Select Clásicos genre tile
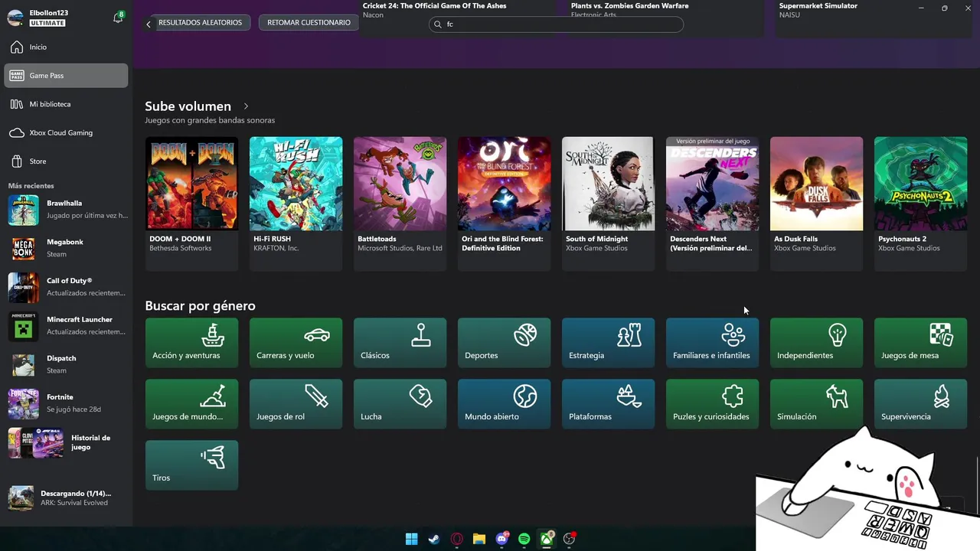The image size is (980, 551). (400, 343)
